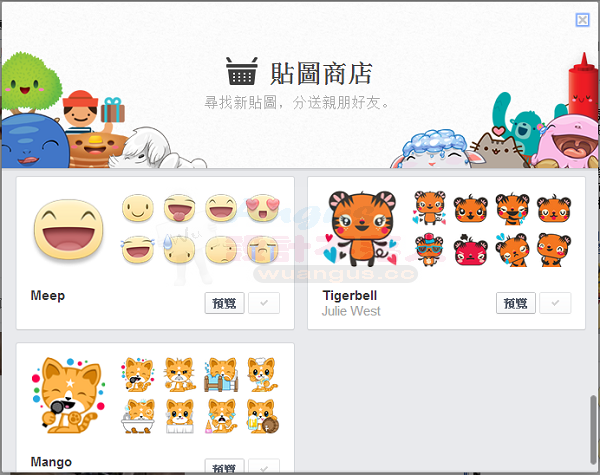Click Tigerbell crying with tears sticker
This screenshot has height=475, width=600.
(512, 209)
